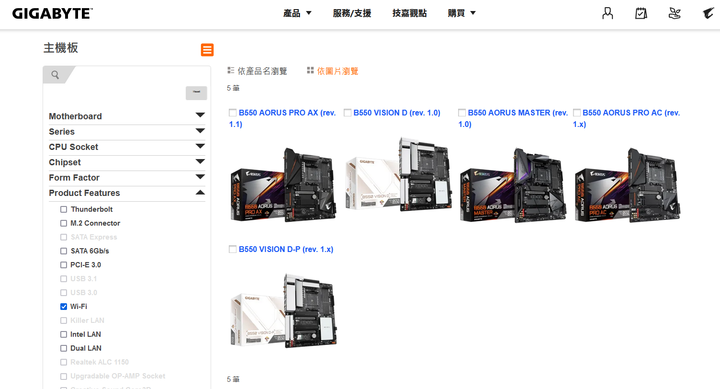Viewport: 720px width, 389px height.
Task: Click the plant leaf icon in header
Action: pos(674,13)
